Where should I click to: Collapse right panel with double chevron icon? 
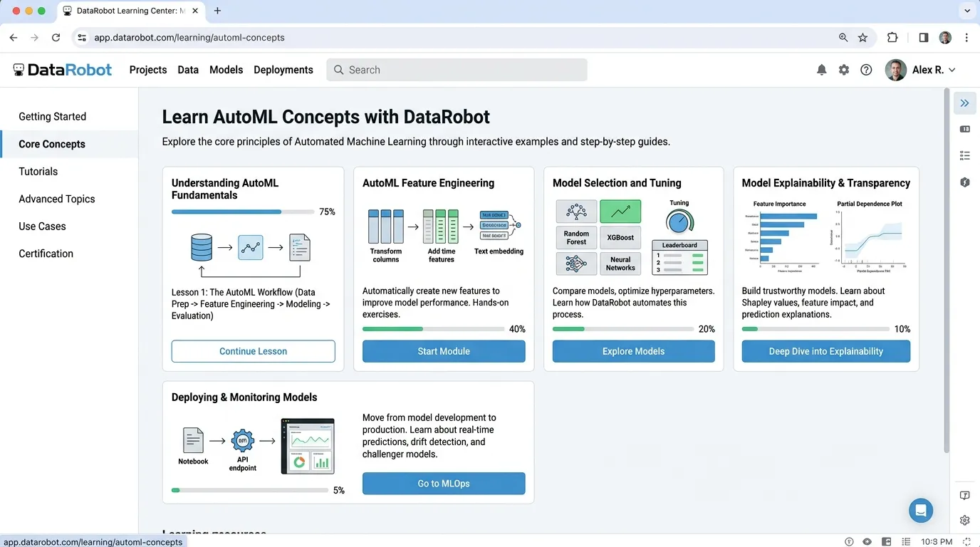964,103
